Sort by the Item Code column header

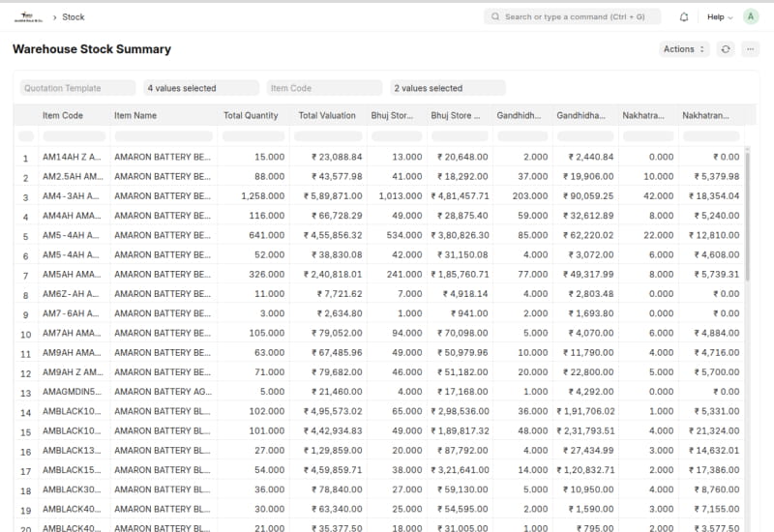pyautogui.click(x=63, y=115)
